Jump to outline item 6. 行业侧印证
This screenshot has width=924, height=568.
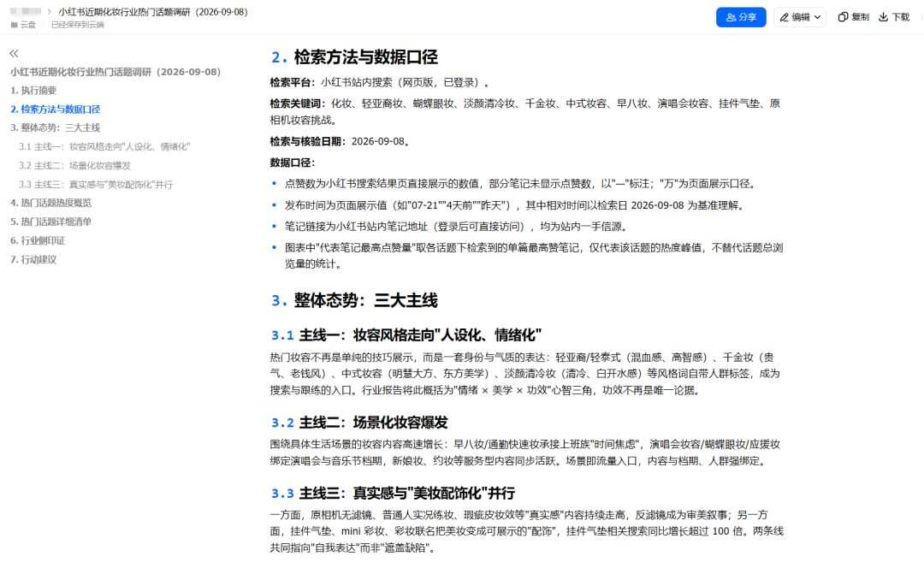click(37, 240)
